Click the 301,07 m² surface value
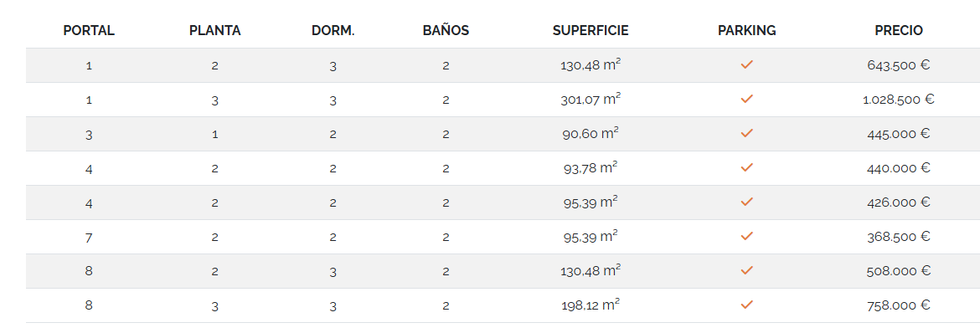The image size is (980, 333). point(591,100)
